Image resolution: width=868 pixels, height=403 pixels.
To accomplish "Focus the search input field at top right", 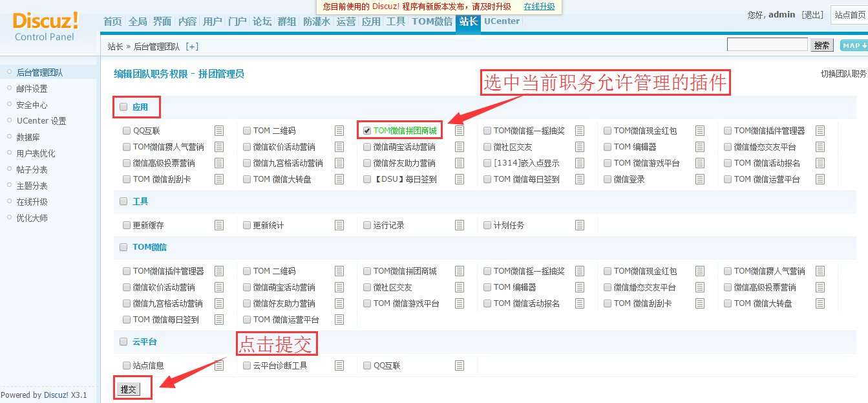I will click(767, 45).
